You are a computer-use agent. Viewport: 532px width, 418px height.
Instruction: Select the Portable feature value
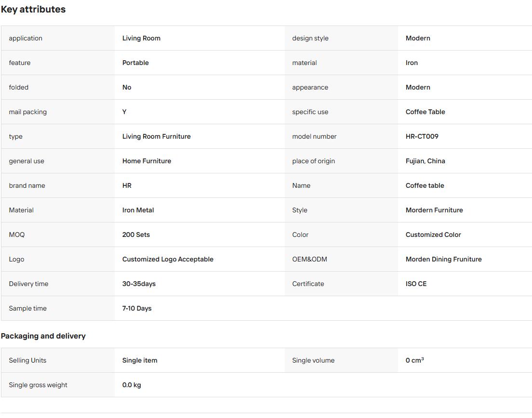[x=135, y=63]
